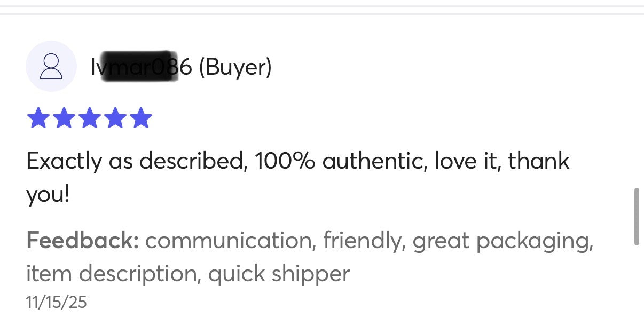Select the "communication" feedback tag
The height and width of the screenshot is (333, 644).
(228, 241)
